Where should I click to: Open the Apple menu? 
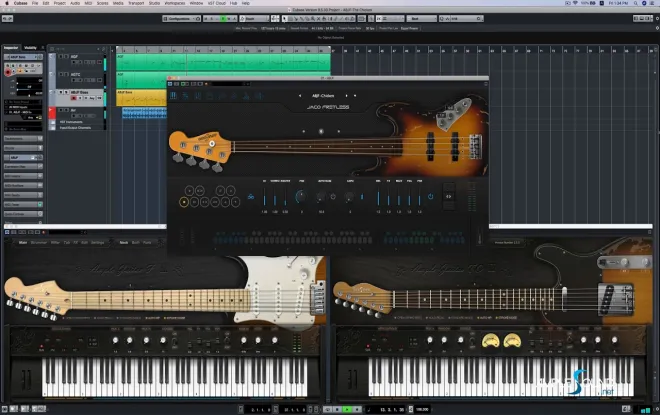(7, 3)
